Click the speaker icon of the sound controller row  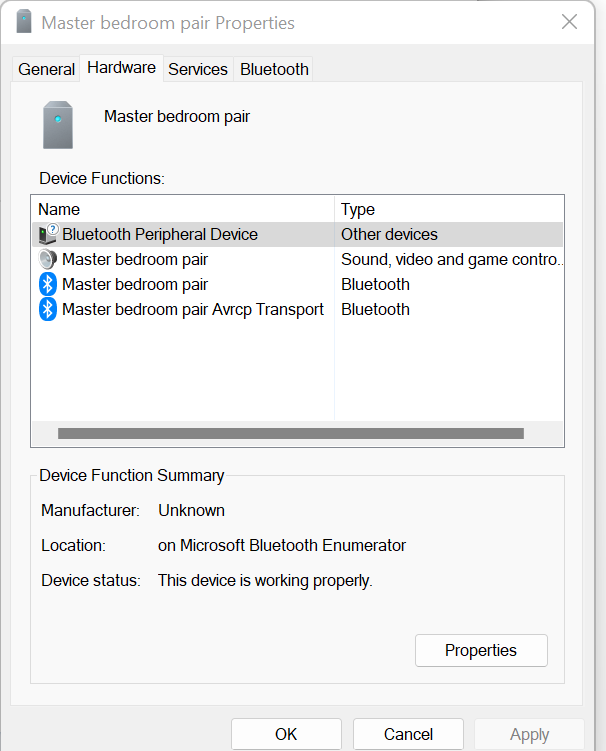pyautogui.click(x=47, y=259)
